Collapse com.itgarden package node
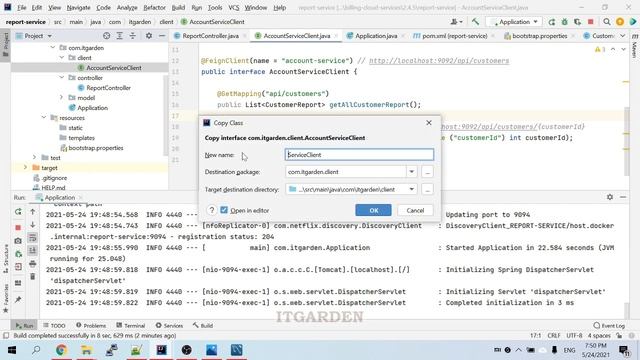This screenshot has width=640, height=360. (x=53, y=48)
